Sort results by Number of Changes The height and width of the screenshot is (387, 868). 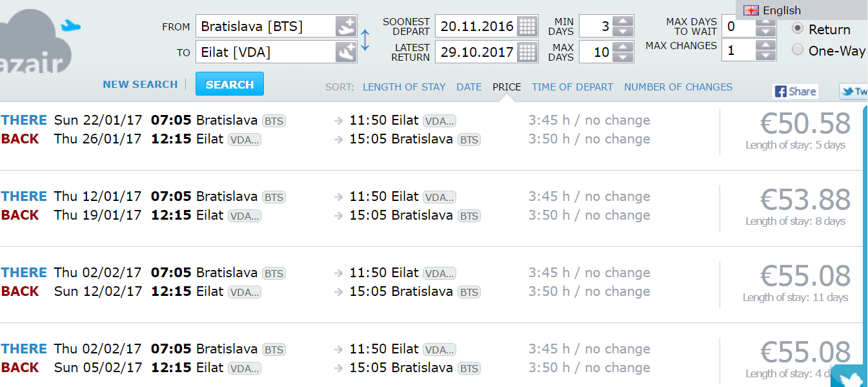coord(678,87)
